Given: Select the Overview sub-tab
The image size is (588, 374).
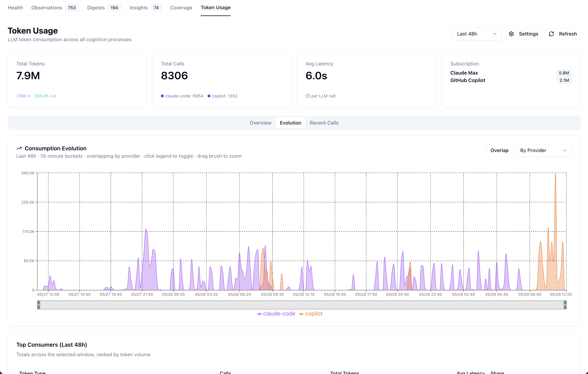Looking at the screenshot, I should [x=260, y=123].
